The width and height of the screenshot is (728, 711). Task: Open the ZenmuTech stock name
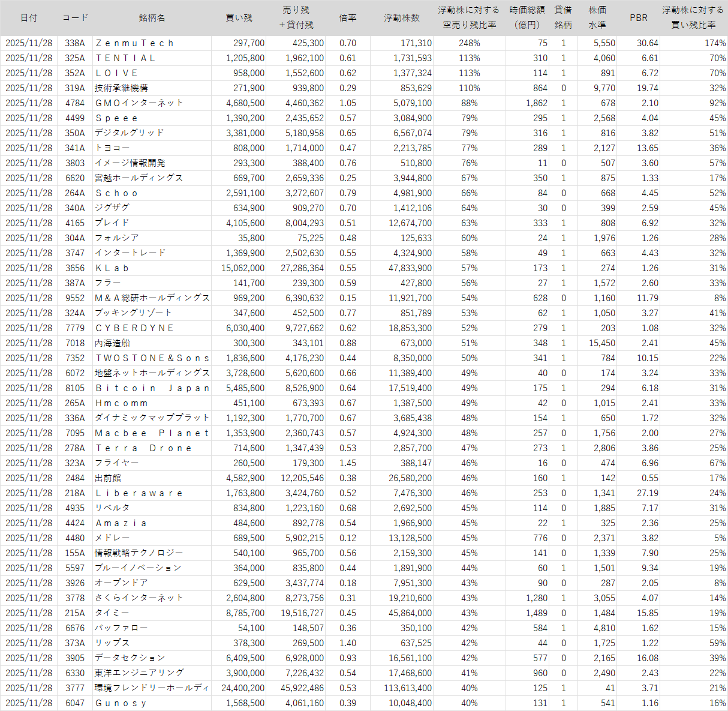point(135,43)
